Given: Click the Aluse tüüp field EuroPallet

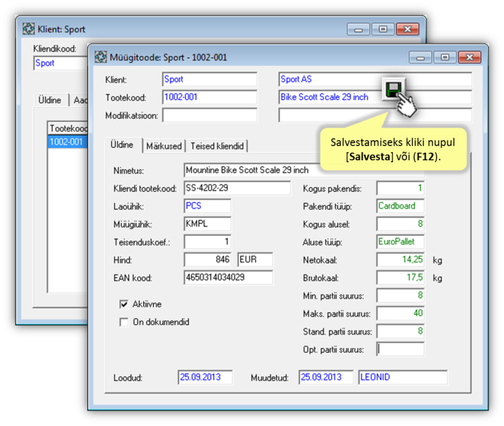Looking at the screenshot, I should pos(400,241).
